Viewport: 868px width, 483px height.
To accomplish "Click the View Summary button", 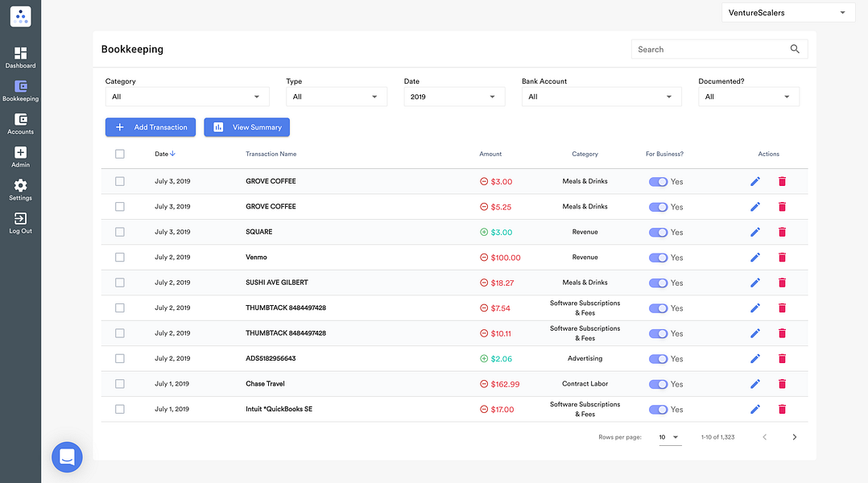I will (247, 127).
